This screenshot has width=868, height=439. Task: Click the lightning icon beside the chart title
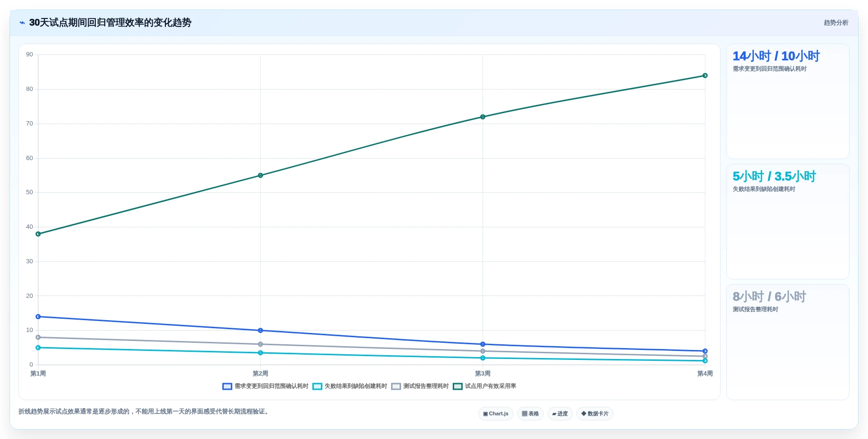pos(22,23)
